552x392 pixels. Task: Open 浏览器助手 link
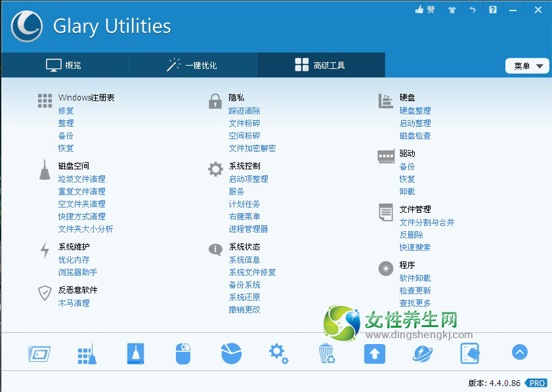78,272
